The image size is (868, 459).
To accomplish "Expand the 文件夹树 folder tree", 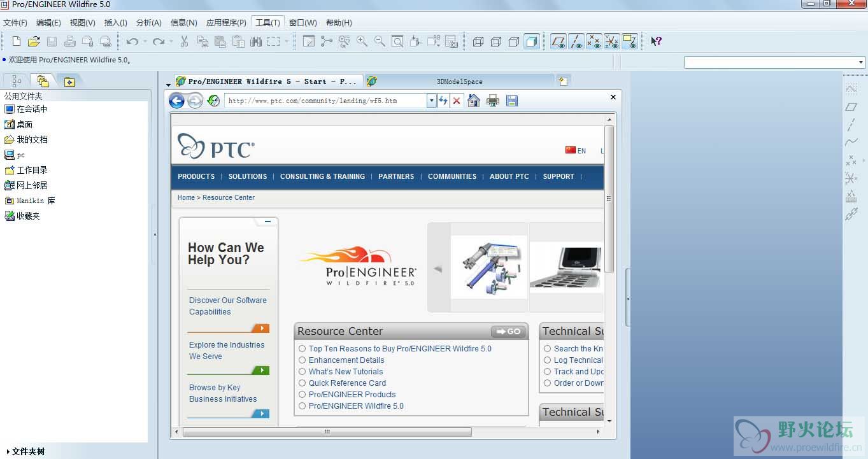I will 25,451.
